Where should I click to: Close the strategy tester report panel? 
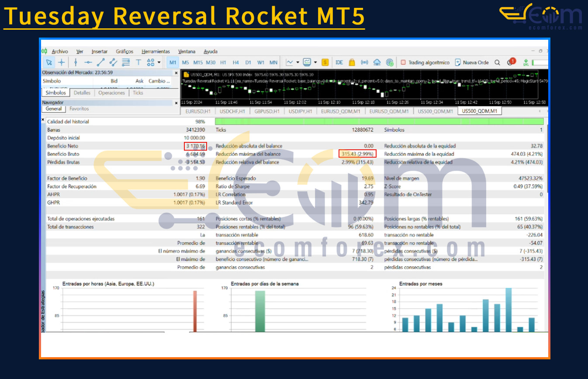43,120
